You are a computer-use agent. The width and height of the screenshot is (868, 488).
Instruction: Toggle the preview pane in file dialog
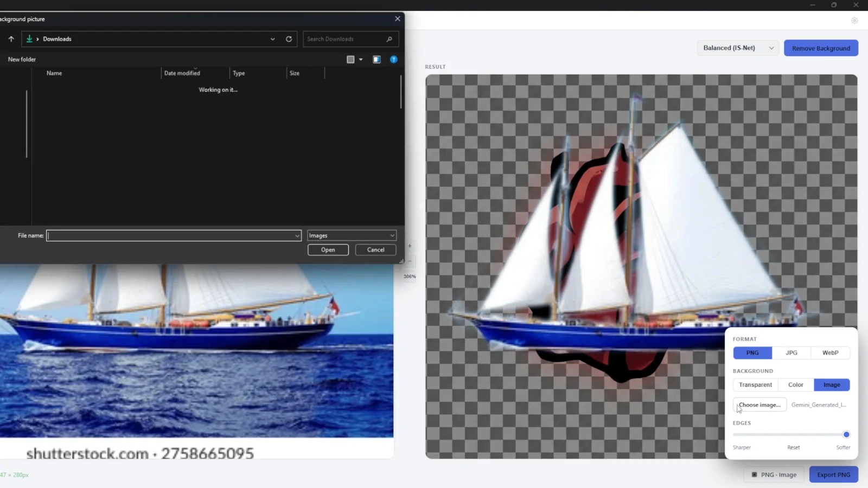(x=376, y=60)
